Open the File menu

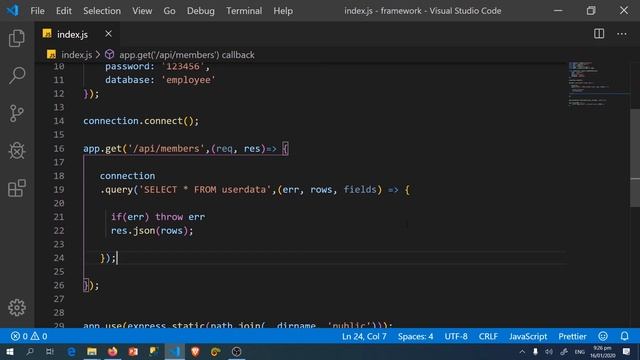(37, 11)
